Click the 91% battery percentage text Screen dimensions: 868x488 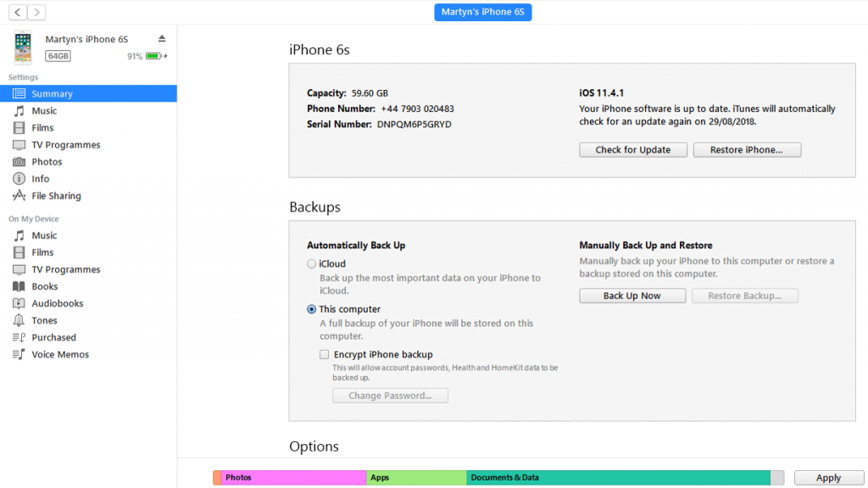tap(135, 57)
